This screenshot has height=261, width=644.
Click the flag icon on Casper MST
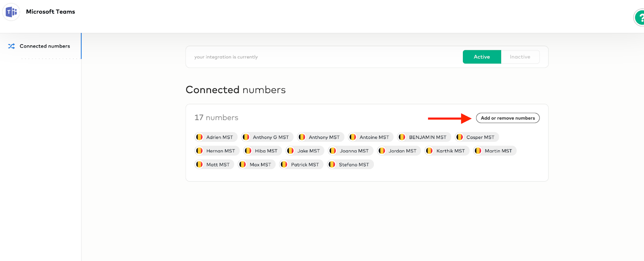click(x=459, y=137)
